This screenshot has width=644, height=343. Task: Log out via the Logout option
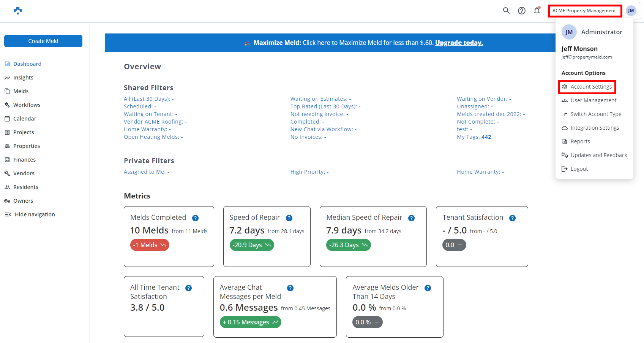pyautogui.click(x=579, y=169)
